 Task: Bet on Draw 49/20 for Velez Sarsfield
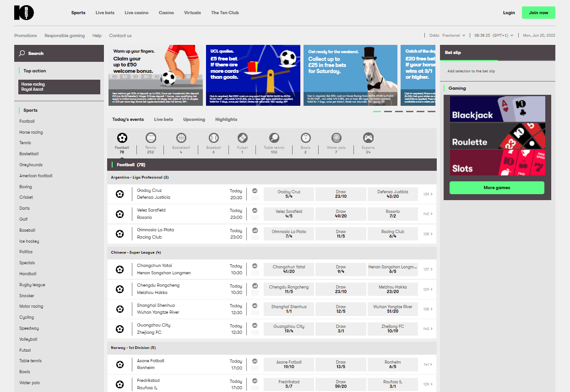pyautogui.click(x=341, y=214)
